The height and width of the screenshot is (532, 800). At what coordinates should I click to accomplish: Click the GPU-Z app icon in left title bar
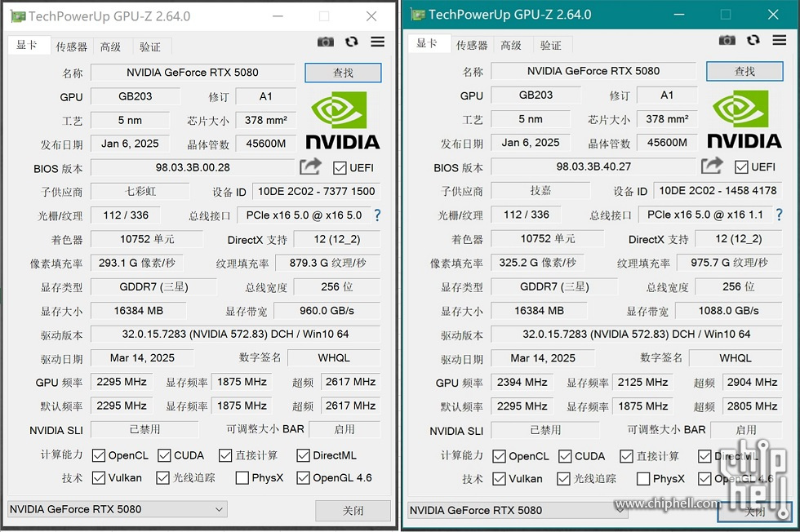[x=18, y=16]
